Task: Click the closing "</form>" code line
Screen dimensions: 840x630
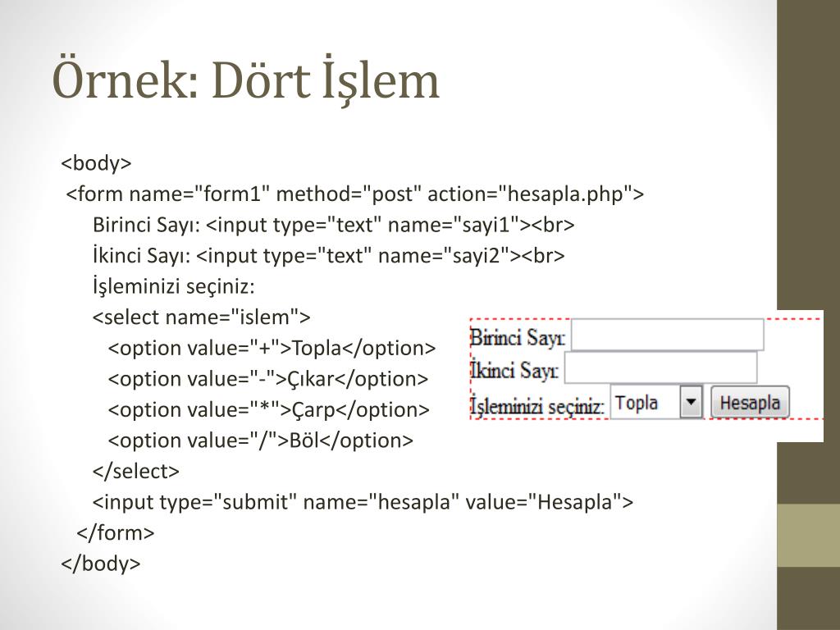Action: pos(116,533)
